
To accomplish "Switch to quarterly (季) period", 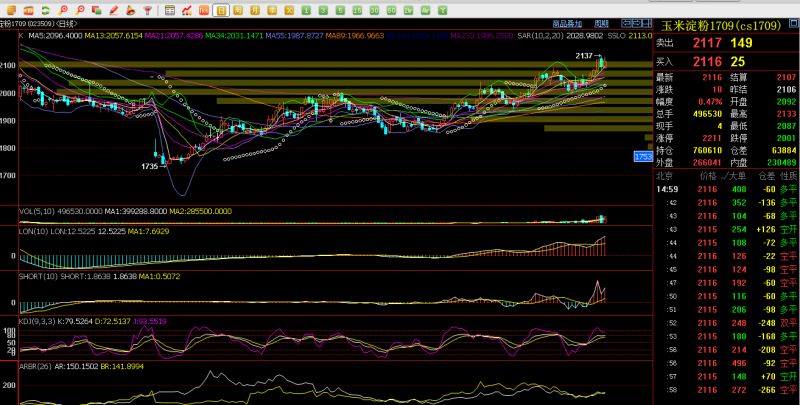I will point(272,10).
